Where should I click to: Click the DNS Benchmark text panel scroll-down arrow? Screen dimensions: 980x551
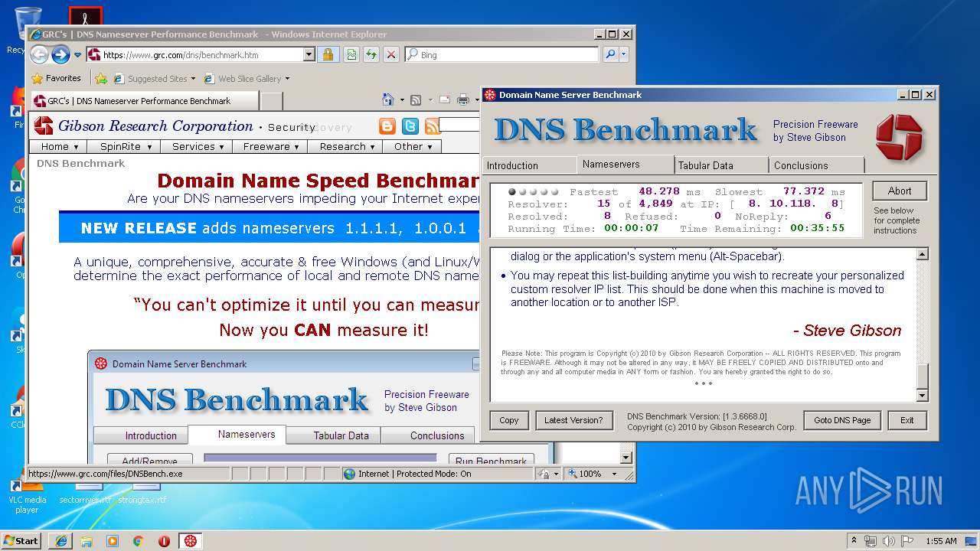click(x=923, y=396)
